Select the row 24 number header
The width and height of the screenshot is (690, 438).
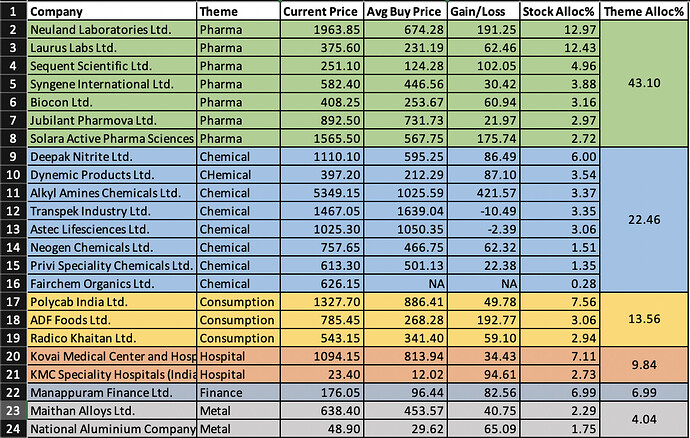pos(13,428)
